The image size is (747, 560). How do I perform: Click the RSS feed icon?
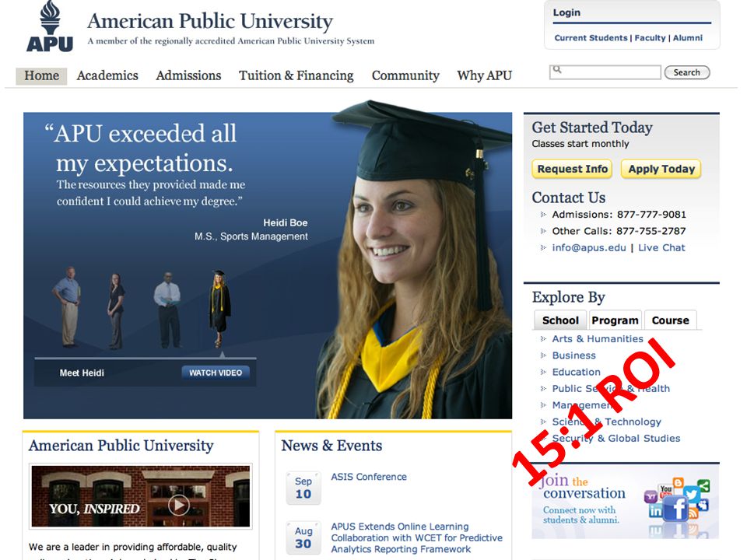[x=693, y=513]
